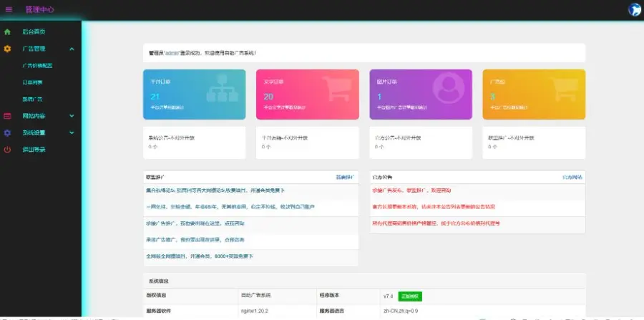The image size is (644, 320).
Task: Expand the 系统设置 menu chevron
Action: tap(72, 133)
